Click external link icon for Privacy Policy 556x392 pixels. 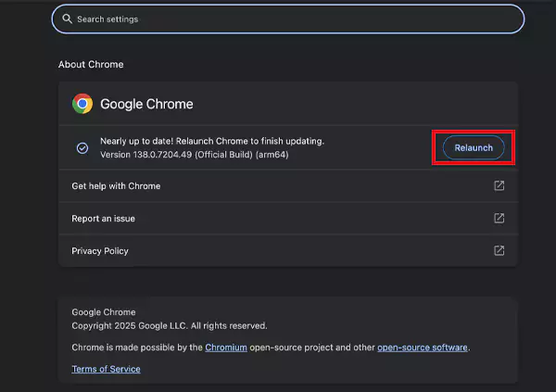point(499,250)
